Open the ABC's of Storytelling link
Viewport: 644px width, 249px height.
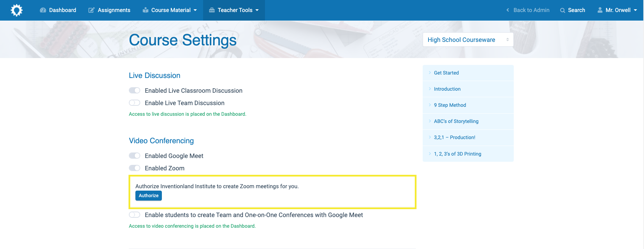[x=456, y=121]
